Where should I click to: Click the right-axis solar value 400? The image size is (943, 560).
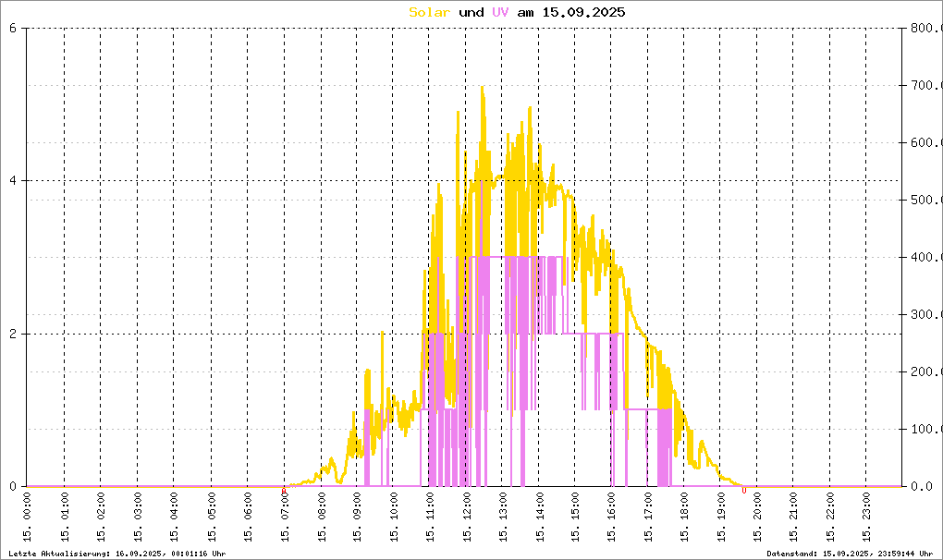pyautogui.click(x=926, y=257)
